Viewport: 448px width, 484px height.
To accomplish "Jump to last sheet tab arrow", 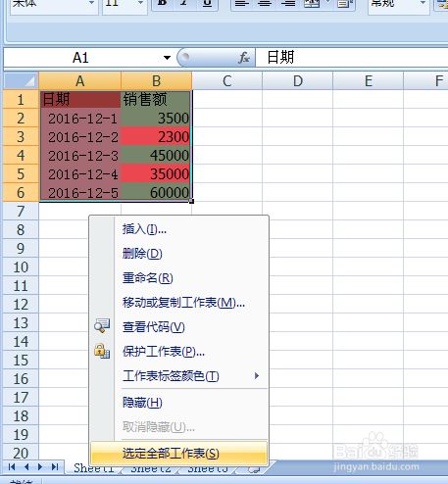I will click(x=55, y=467).
